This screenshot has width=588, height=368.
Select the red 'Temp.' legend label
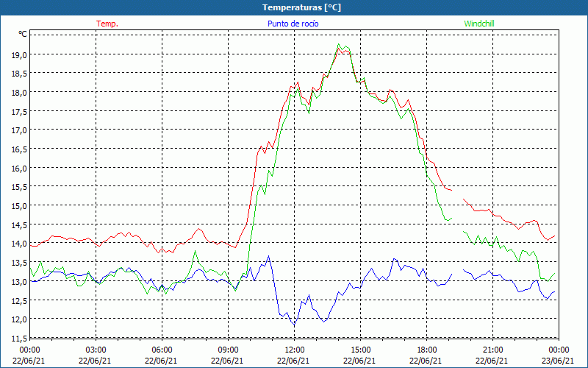(x=107, y=24)
